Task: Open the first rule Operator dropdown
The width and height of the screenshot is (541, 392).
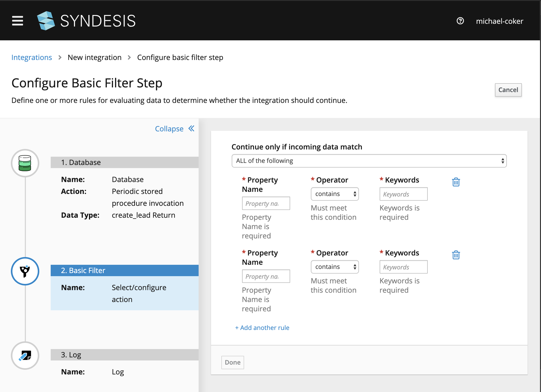Action: pyautogui.click(x=335, y=194)
